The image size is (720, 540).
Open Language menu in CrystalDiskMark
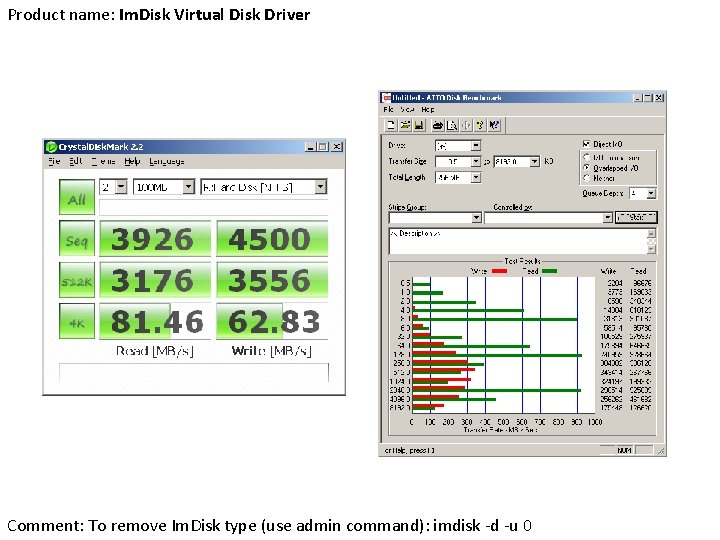click(x=167, y=161)
